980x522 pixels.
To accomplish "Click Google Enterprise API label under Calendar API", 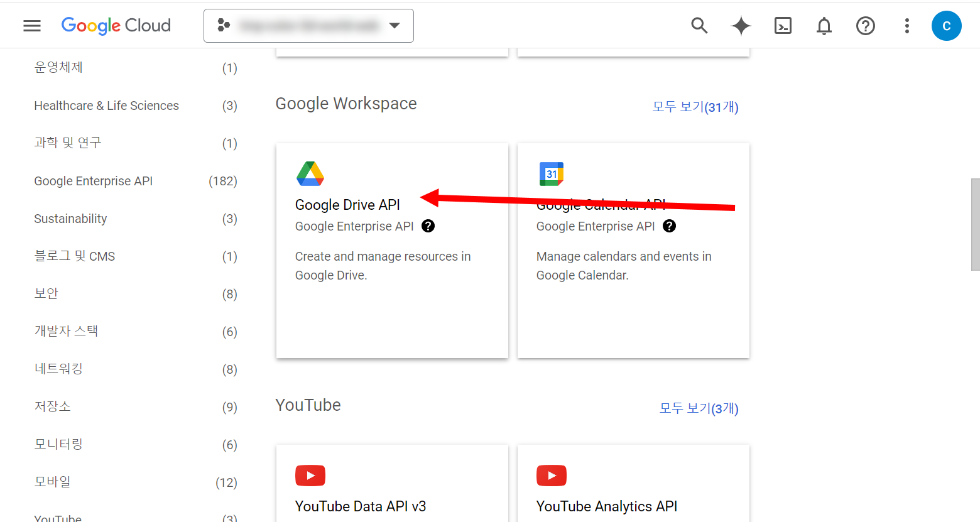I will click(596, 226).
